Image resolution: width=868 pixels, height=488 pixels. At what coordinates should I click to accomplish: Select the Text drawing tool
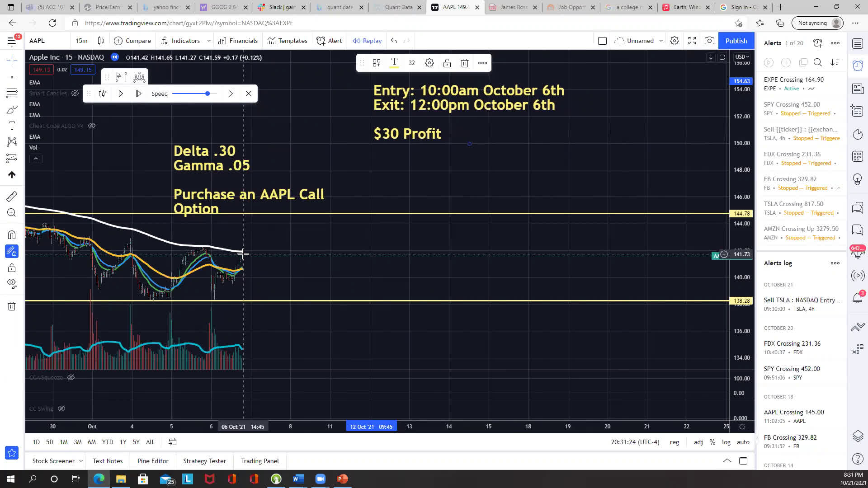coord(12,126)
